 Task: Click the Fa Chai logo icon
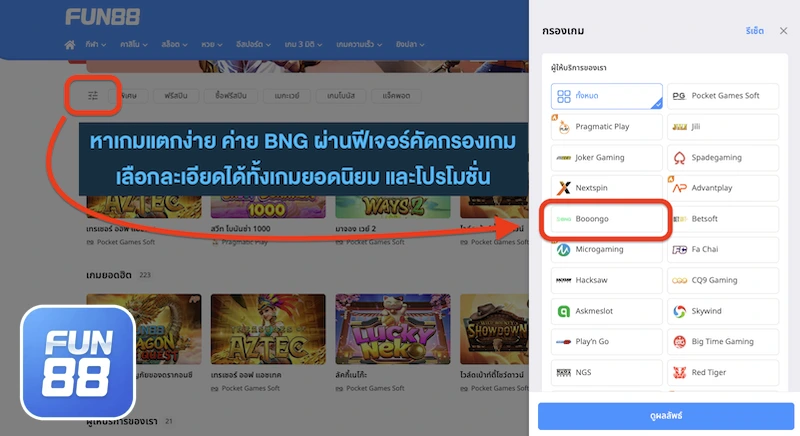click(x=680, y=249)
